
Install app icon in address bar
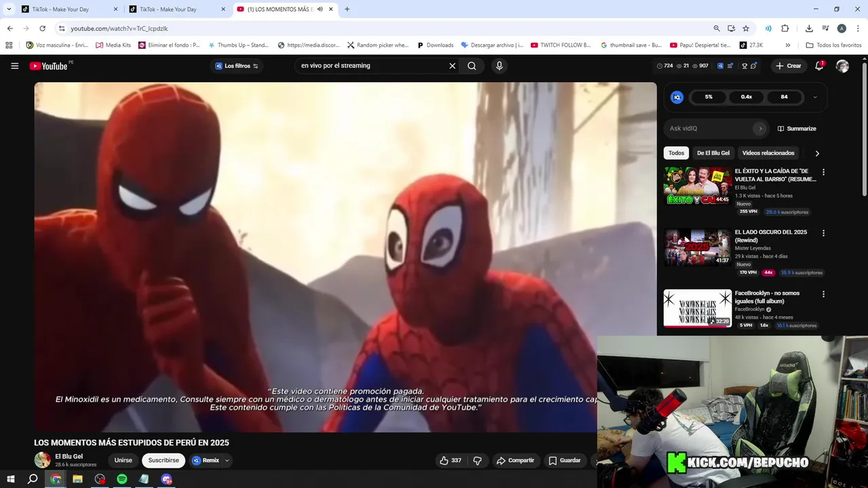click(731, 28)
